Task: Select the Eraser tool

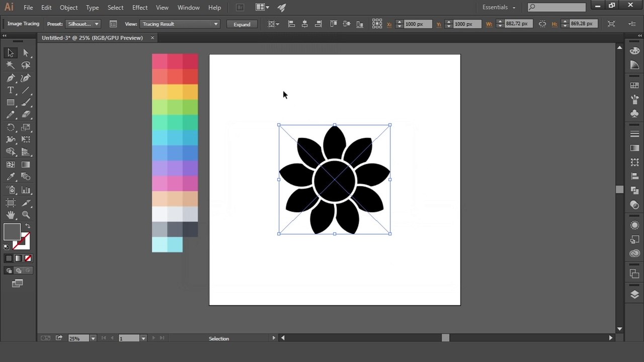Action: point(26,115)
